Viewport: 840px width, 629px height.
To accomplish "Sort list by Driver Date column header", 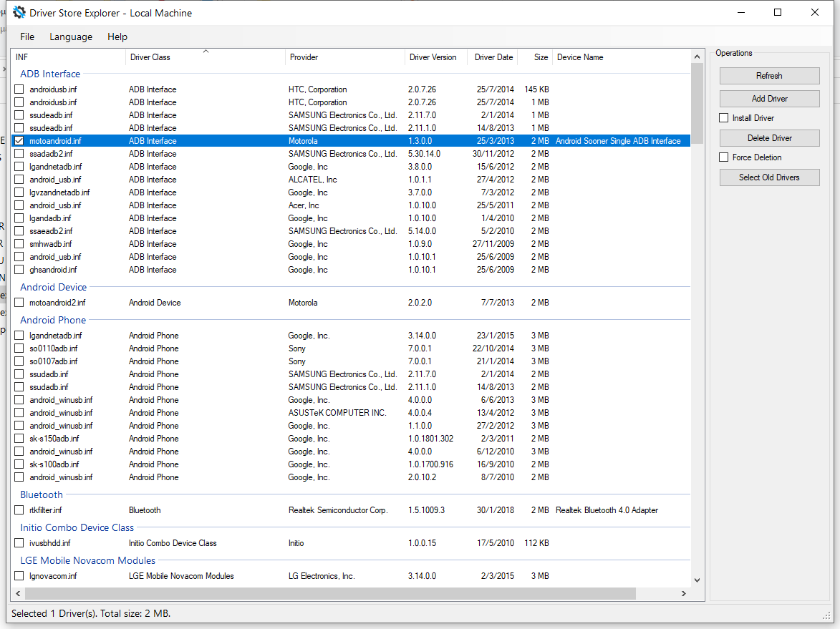I will [x=493, y=57].
